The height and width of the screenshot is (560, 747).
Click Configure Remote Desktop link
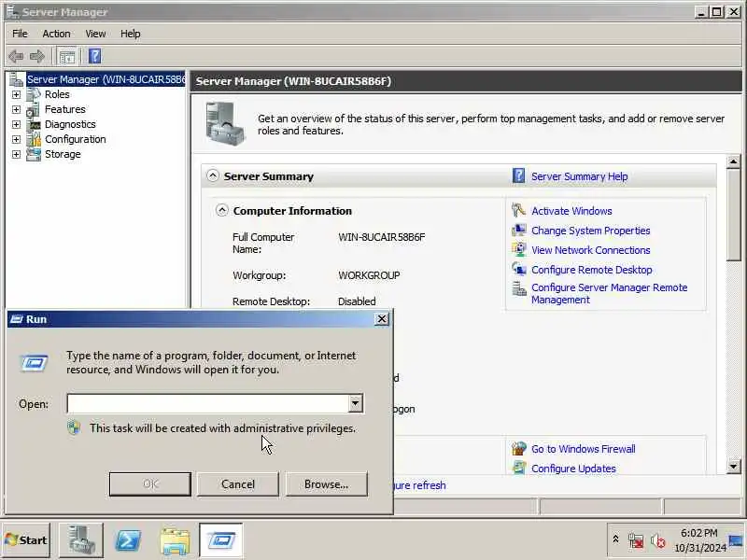tap(592, 270)
